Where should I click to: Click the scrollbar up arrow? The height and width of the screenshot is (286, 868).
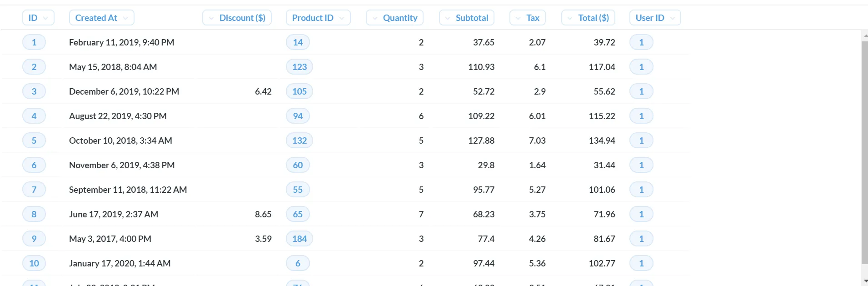click(865, 36)
